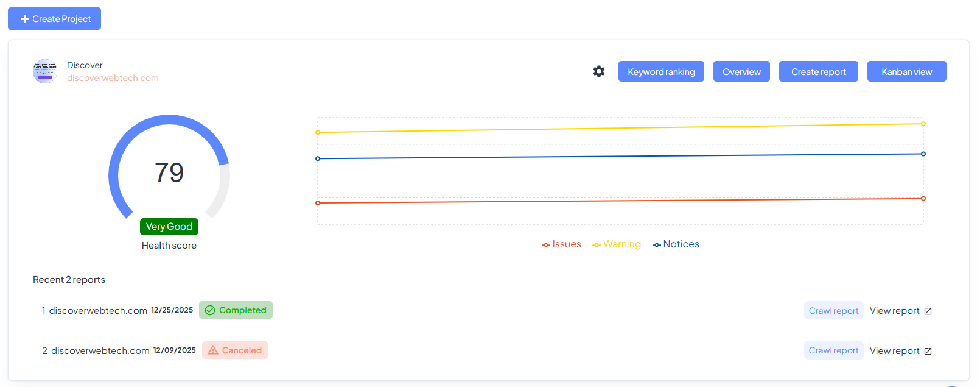Toggle Warning series in chart legend
The height and width of the screenshot is (387, 980).
[617, 244]
